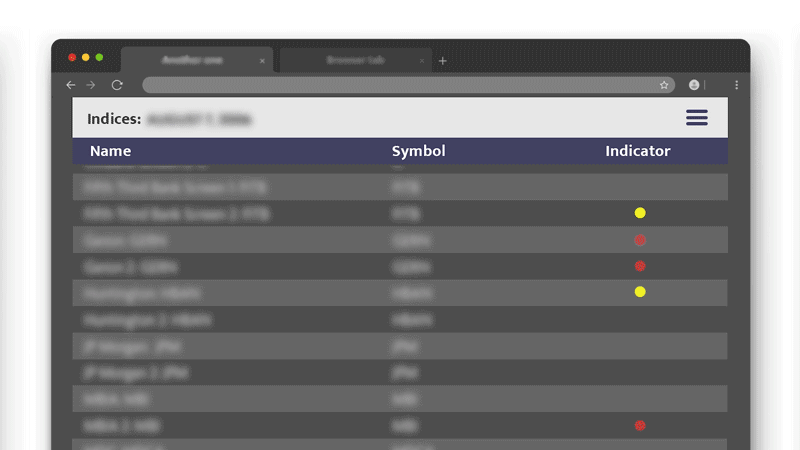800x450 pixels.
Task: Sort table by the Symbol column header
Action: (x=418, y=151)
